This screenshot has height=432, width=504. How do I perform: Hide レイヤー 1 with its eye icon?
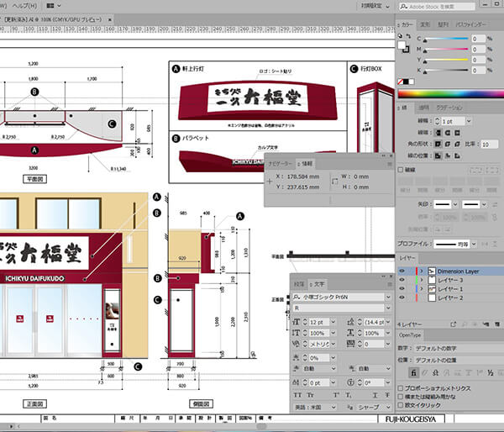point(402,289)
